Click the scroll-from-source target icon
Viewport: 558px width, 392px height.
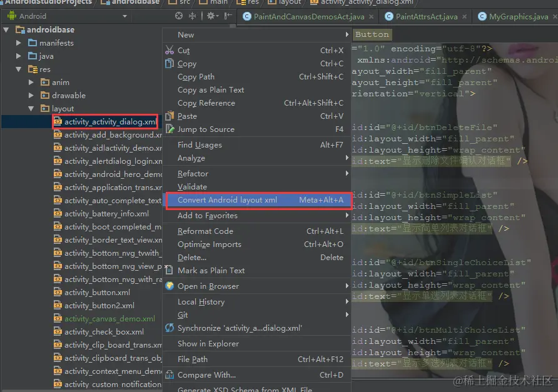[179, 16]
